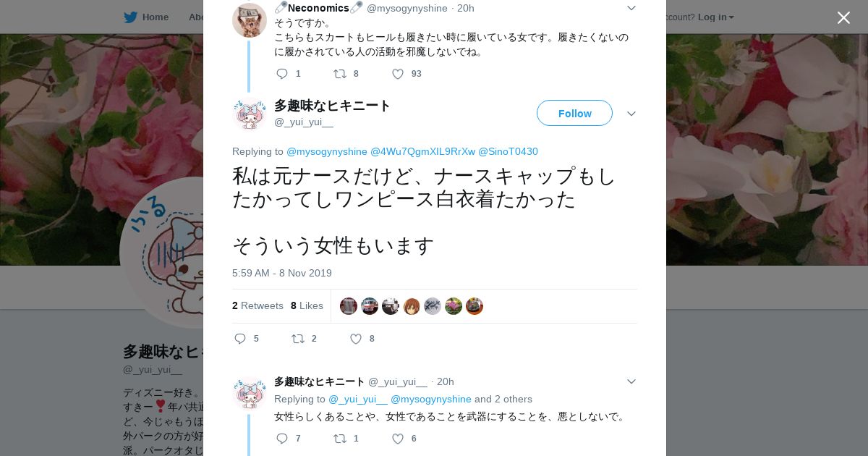Open options chevron on bottom reply tweet
868x456 pixels.
[x=631, y=381]
